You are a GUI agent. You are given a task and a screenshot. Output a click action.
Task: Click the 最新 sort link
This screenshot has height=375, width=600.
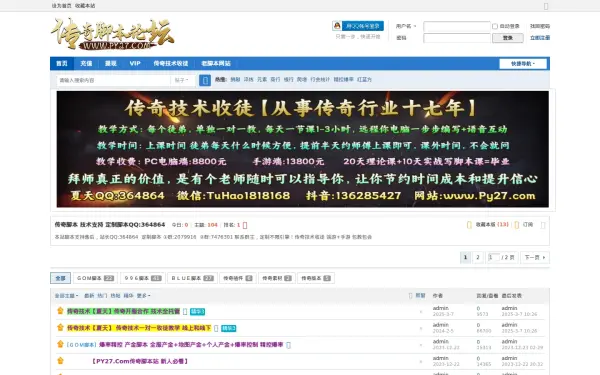[89, 295]
